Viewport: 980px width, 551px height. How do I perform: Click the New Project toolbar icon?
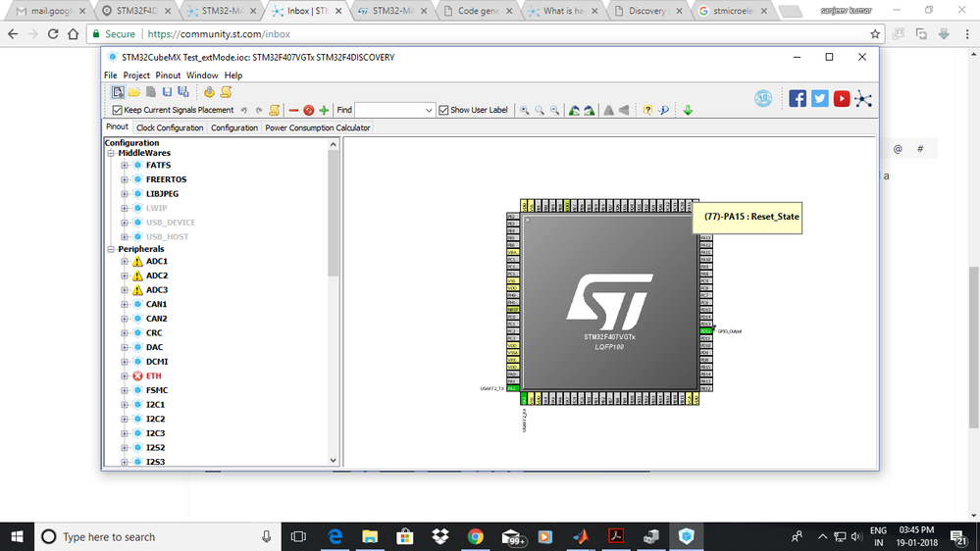click(x=118, y=92)
